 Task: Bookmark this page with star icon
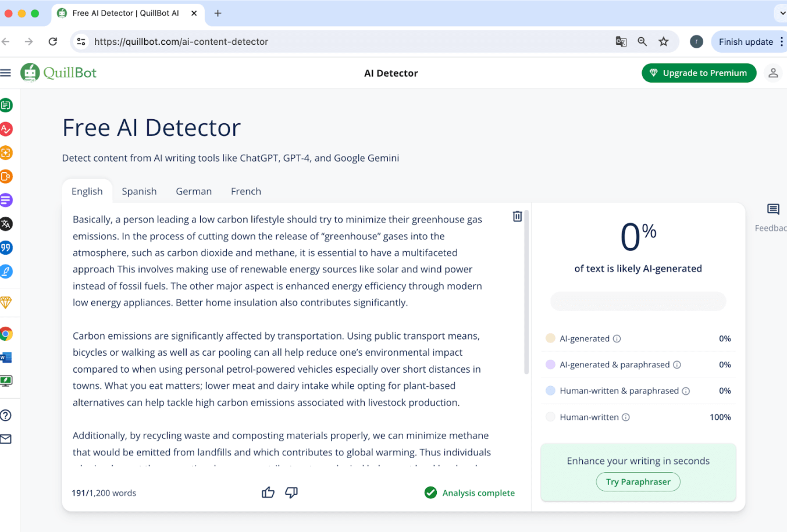[x=664, y=41]
